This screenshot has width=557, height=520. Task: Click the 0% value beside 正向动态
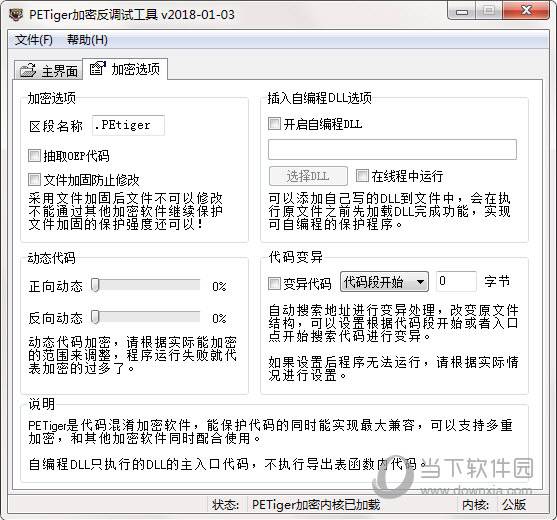pyautogui.click(x=219, y=286)
